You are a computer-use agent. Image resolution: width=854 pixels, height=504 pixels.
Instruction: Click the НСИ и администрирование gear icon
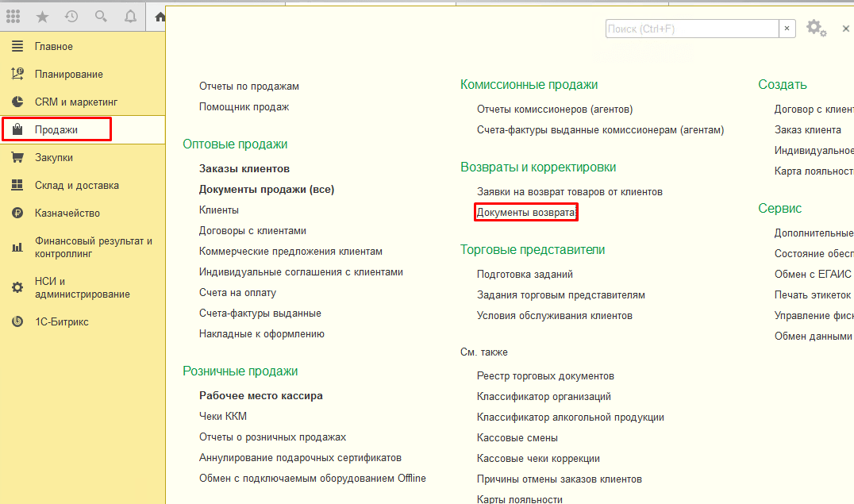(x=17, y=287)
